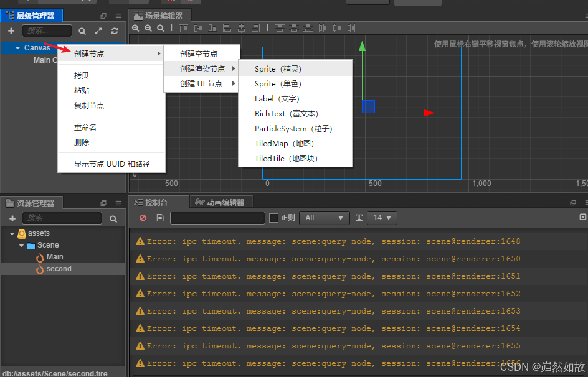Open the assets manager panel menu

pos(118,203)
